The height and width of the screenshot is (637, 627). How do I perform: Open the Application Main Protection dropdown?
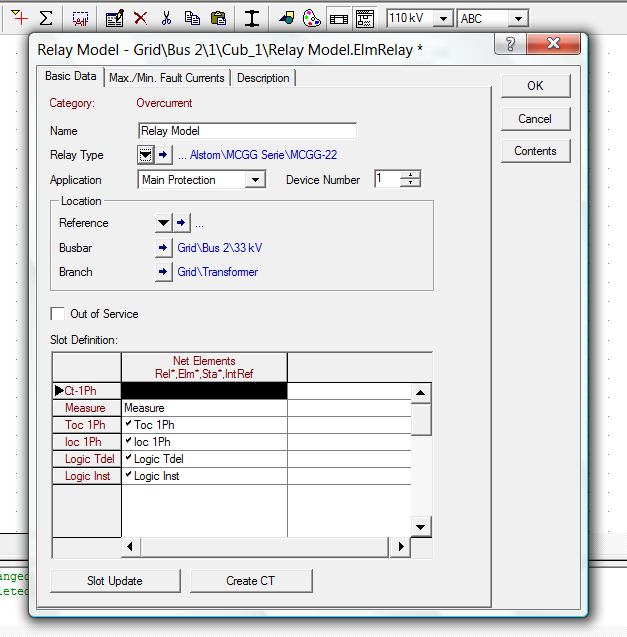point(255,180)
